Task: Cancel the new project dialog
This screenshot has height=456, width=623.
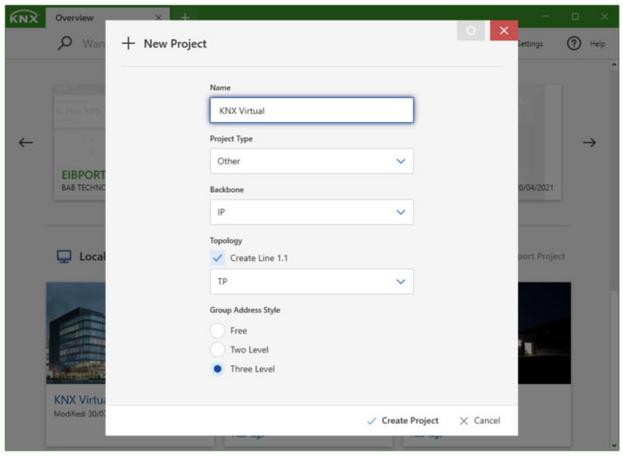Action: tap(480, 421)
